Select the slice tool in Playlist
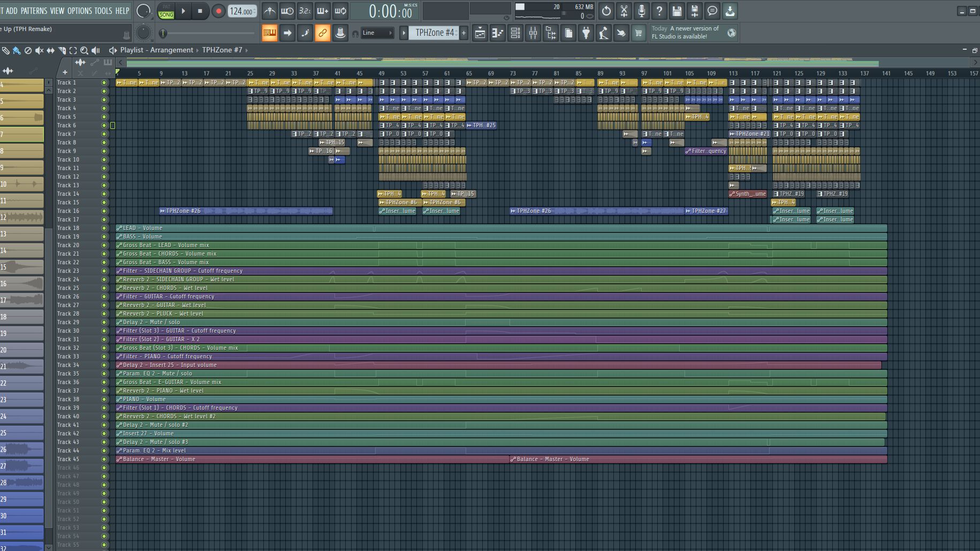Screen dimensions: 980x551 [x=62, y=50]
